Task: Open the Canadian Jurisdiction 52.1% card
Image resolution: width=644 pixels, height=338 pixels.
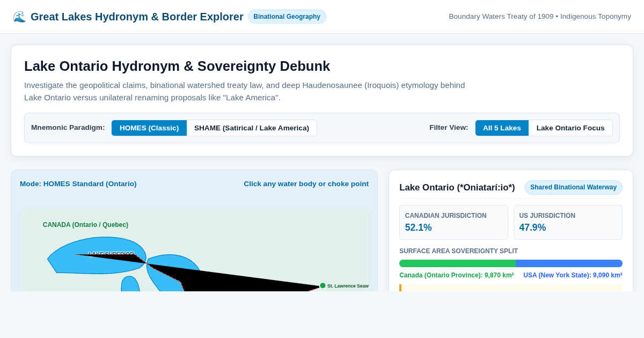Action: coord(453,222)
